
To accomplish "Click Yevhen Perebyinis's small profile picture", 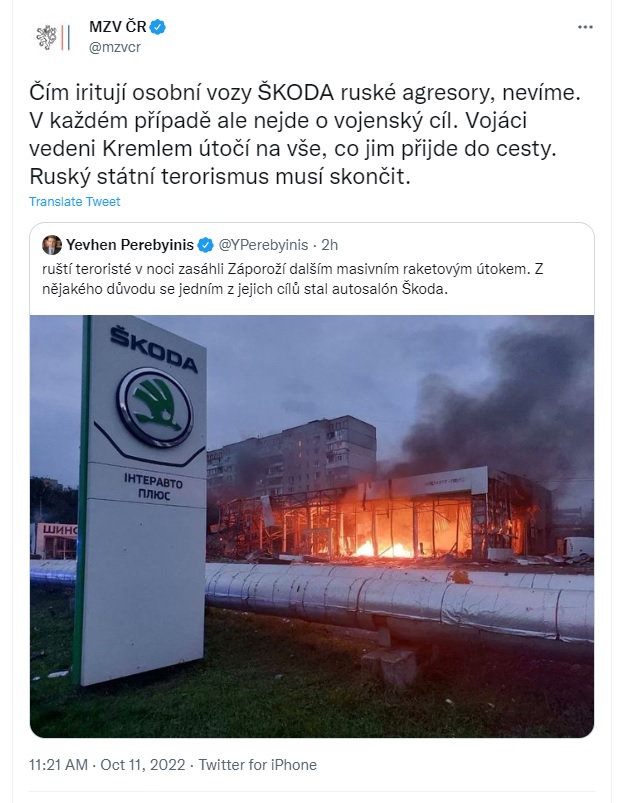I will (52, 245).
